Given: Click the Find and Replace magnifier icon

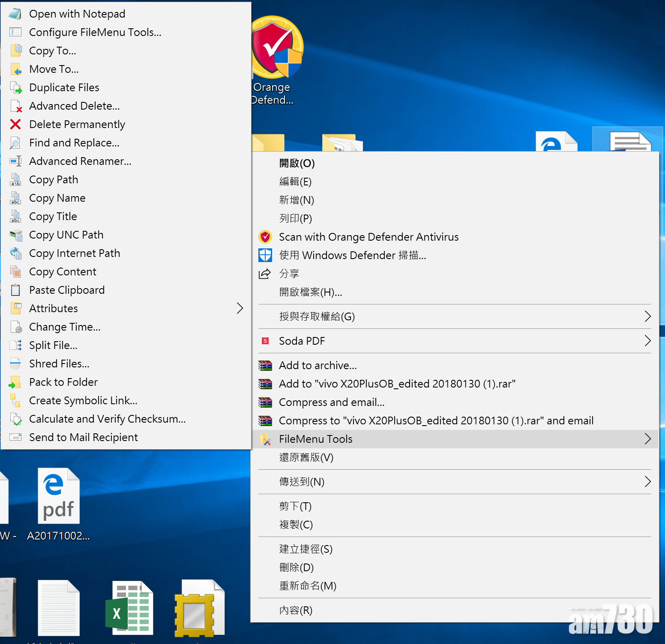Looking at the screenshot, I should (x=15, y=143).
